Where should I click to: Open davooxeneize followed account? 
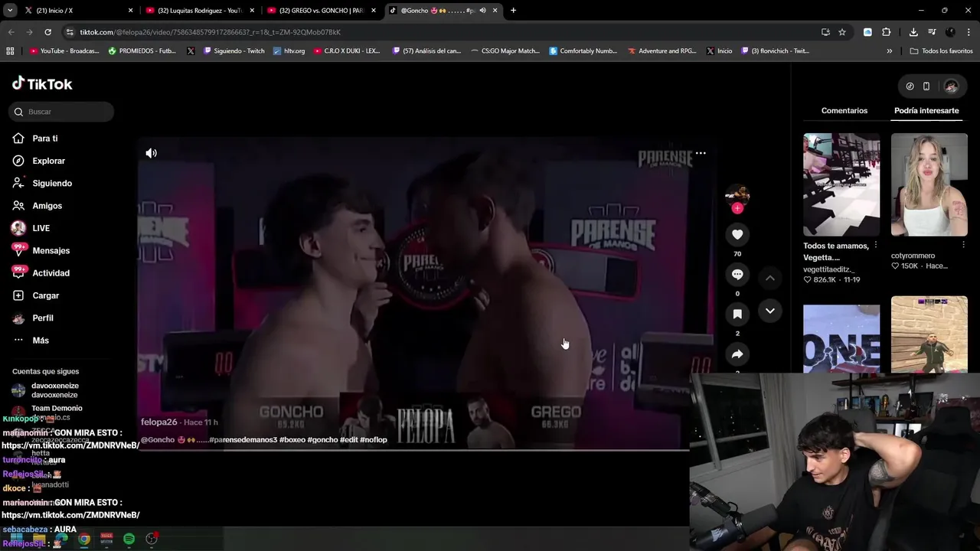click(x=46, y=390)
